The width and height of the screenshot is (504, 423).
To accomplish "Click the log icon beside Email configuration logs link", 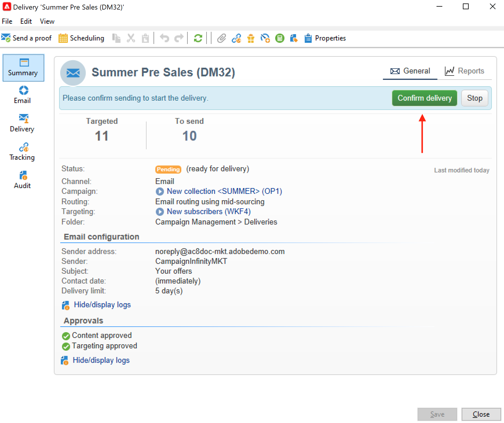I will click(x=66, y=305).
